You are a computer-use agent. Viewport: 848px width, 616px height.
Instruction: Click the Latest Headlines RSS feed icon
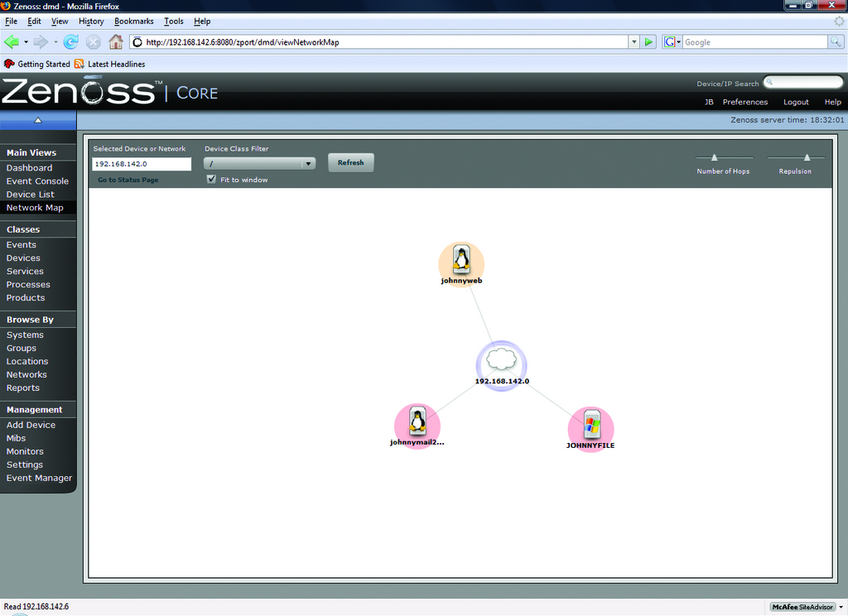(79, 64)
